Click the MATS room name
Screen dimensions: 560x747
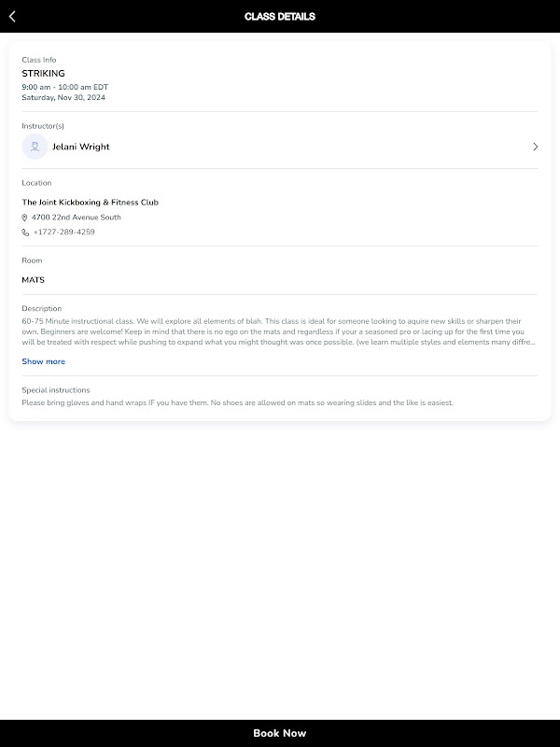point(33,280)
